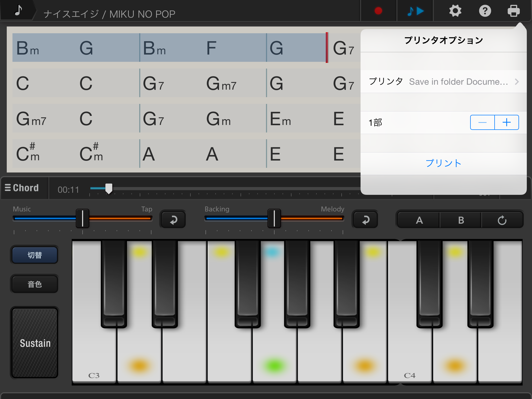
Task: Open the song library music note icon
Action: [18, 10]
